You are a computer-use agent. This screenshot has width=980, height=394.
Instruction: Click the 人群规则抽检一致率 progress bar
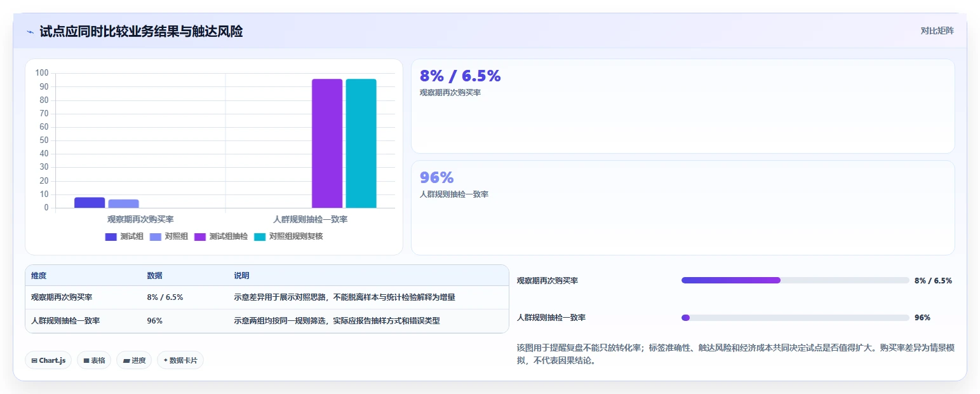795,318
